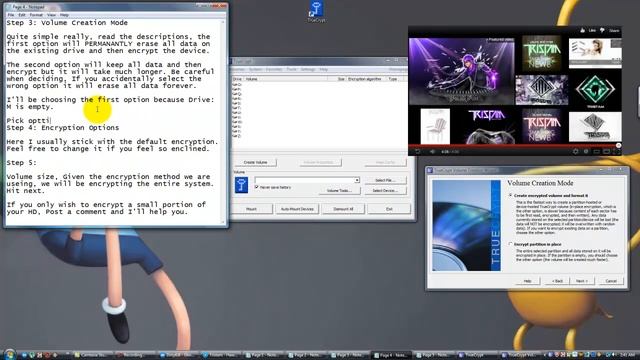Click the white chair video thumbnail
Viewport: 640px width, 360px height.
click(435, 126)
